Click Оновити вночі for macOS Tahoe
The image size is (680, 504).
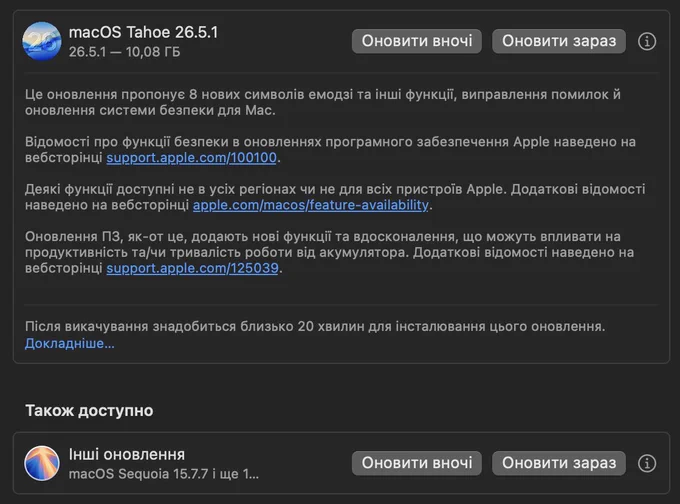point(417,41)
